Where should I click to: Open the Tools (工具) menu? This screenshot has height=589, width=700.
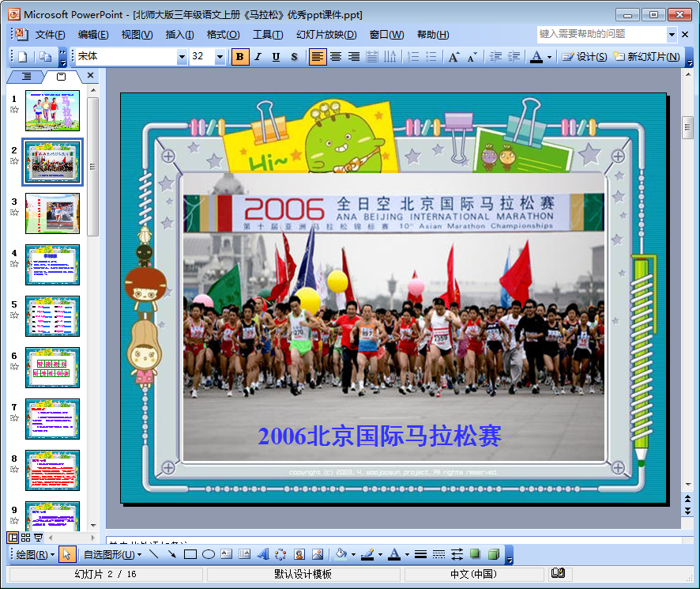click(267, 35)
